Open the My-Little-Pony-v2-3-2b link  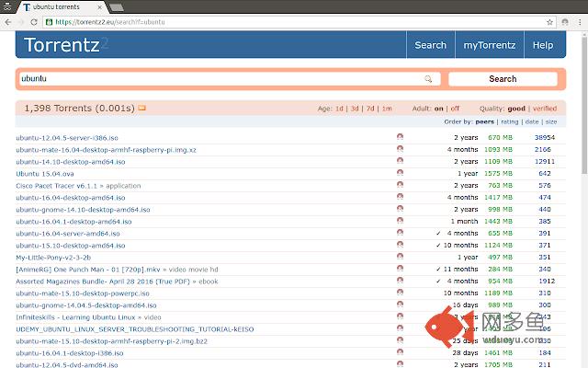tap(53, 258)
